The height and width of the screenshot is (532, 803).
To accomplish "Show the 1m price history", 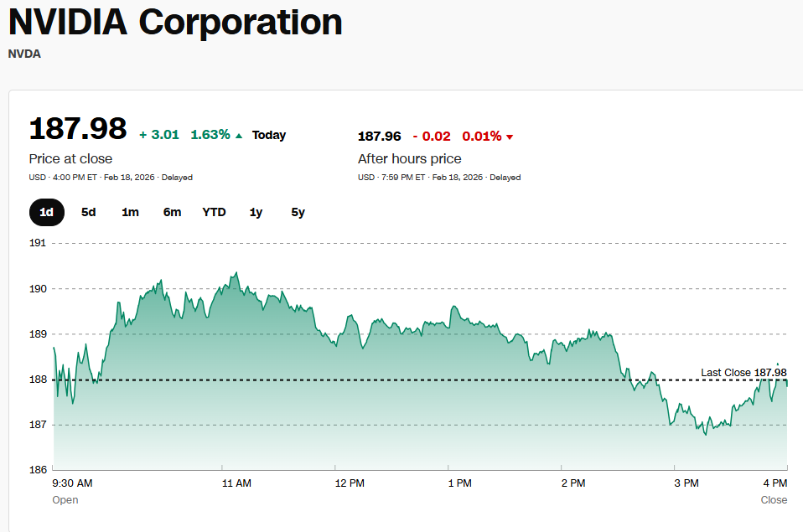I will tap(130, 212).
